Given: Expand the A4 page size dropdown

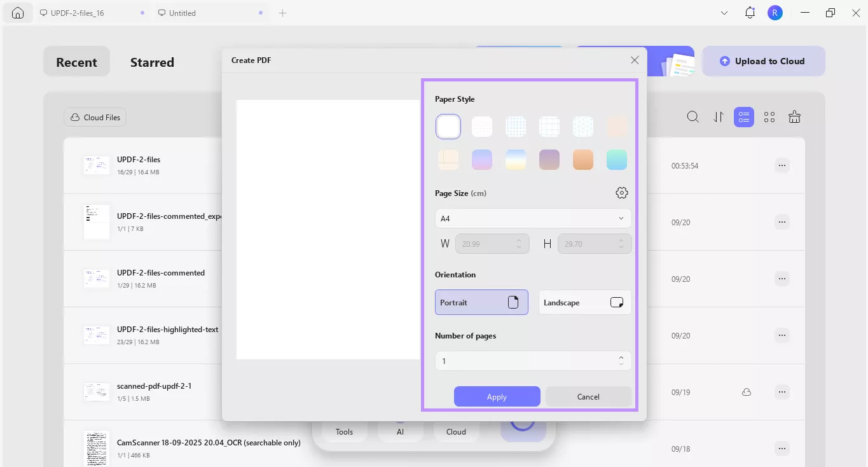Looking at the screenshot, I should coord(533,218).
